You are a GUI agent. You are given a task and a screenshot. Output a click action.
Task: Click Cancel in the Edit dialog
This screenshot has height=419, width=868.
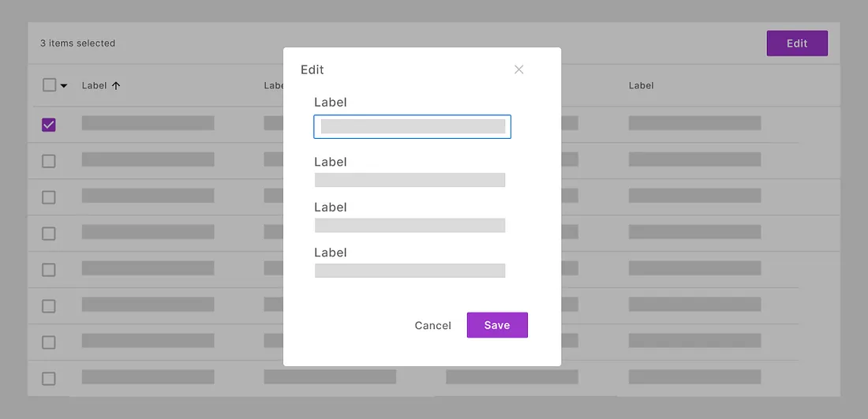pos(432,326)
